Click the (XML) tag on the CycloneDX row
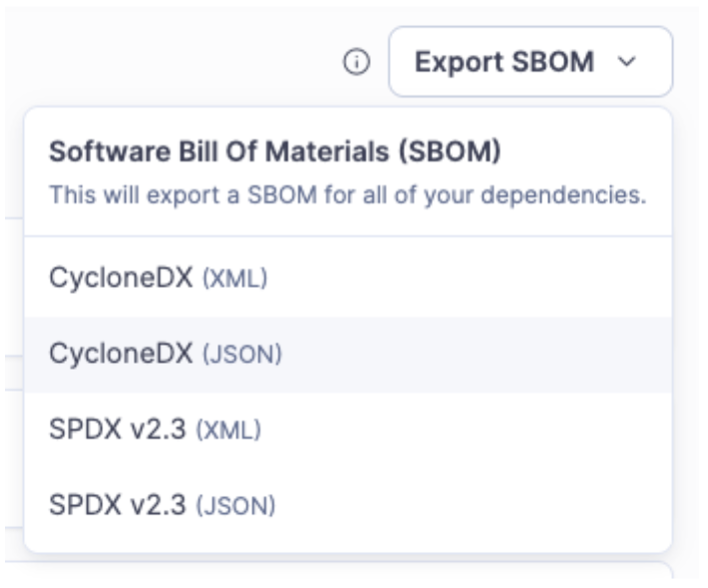This screenshot has height=588, width=708. coord(235,280)
